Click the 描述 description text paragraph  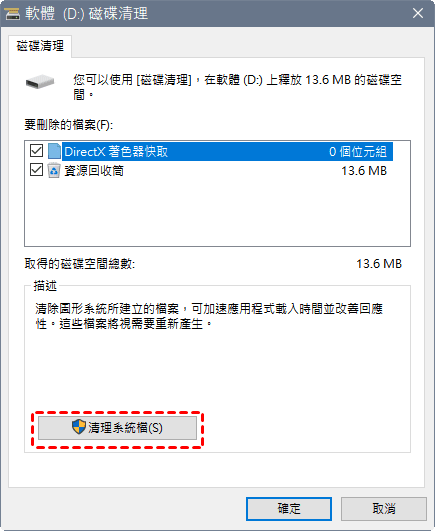click(x=209, y=316)
